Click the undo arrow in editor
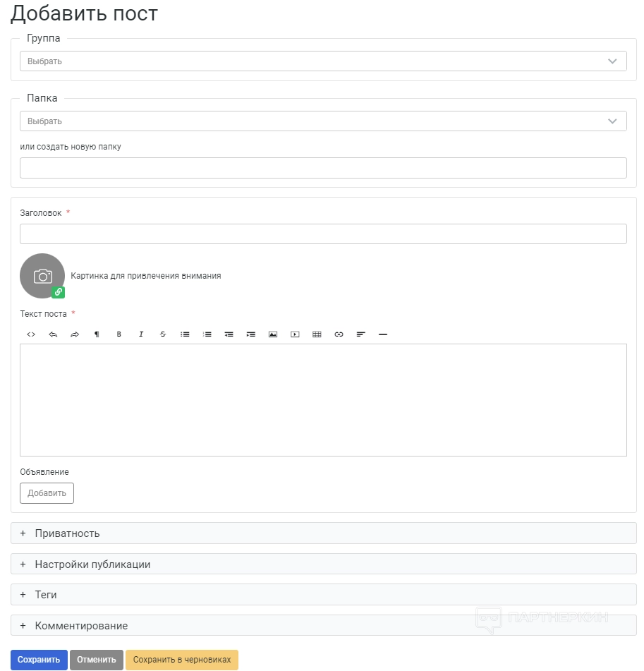The image size is (644, 671). coord(53,334)
